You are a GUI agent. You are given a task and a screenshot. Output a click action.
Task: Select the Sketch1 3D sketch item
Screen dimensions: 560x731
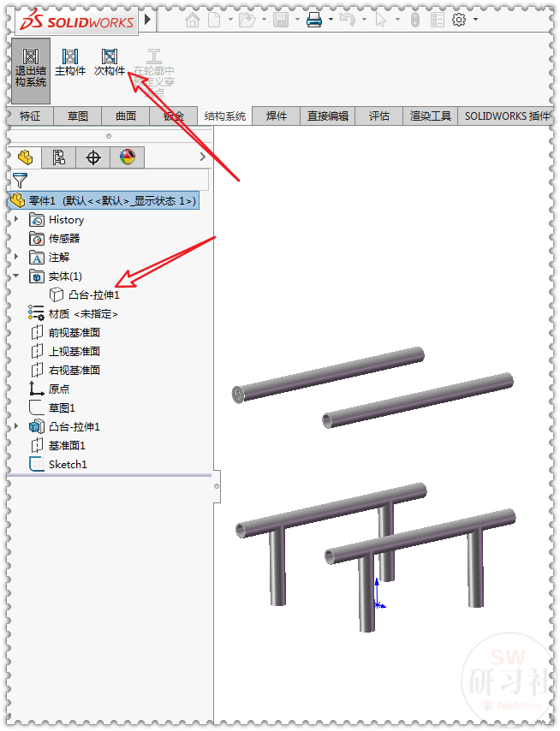tap(58, 464)
